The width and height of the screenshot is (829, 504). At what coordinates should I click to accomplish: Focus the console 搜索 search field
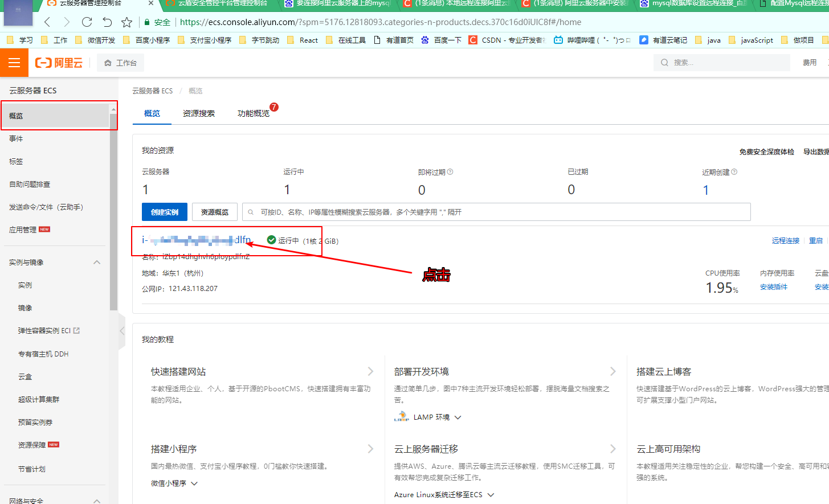[x=722, y=63]
